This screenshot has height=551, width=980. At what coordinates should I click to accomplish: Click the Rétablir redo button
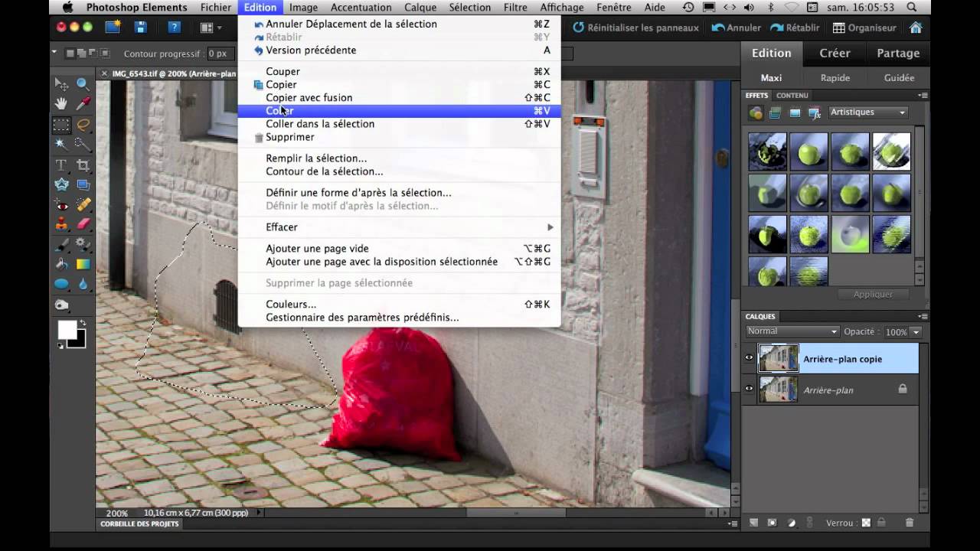tap(795, 28)
